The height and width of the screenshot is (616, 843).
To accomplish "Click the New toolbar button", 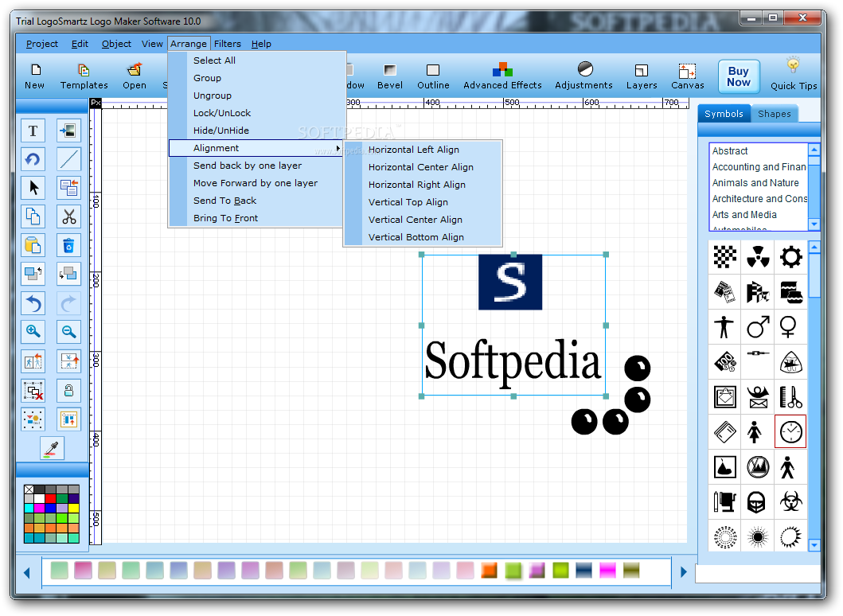I will [34, 76].
